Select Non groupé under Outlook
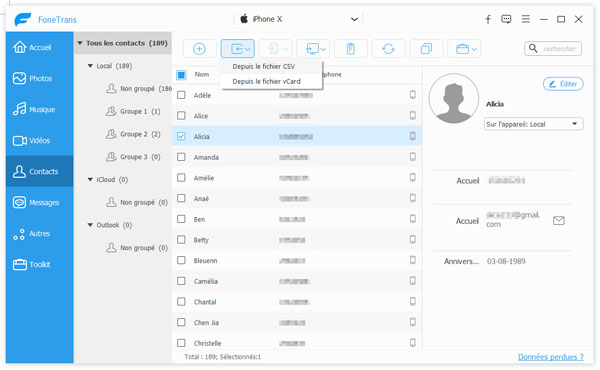Screen dimensions: 600x370 coord(137,248)
